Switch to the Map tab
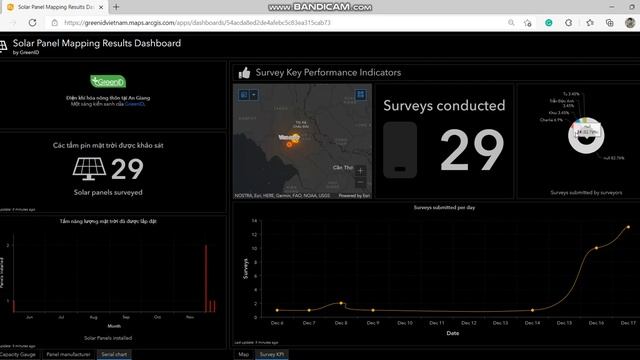Screen dimensions: 640x360 tap(244, 354)
